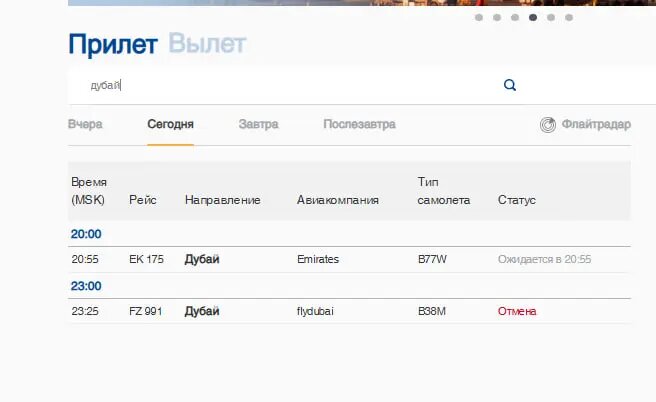
Task: Click the Emirates airline cell
Action: click(318, 259)
